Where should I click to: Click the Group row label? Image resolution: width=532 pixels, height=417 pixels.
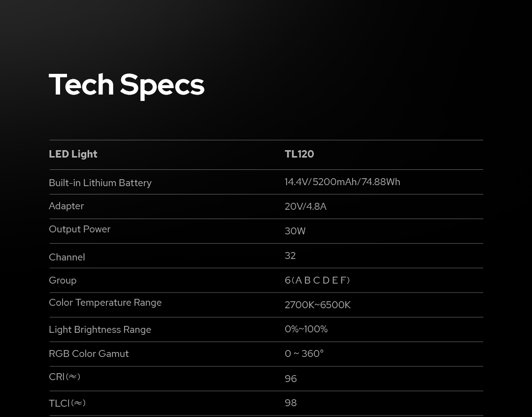click(63, 280)
